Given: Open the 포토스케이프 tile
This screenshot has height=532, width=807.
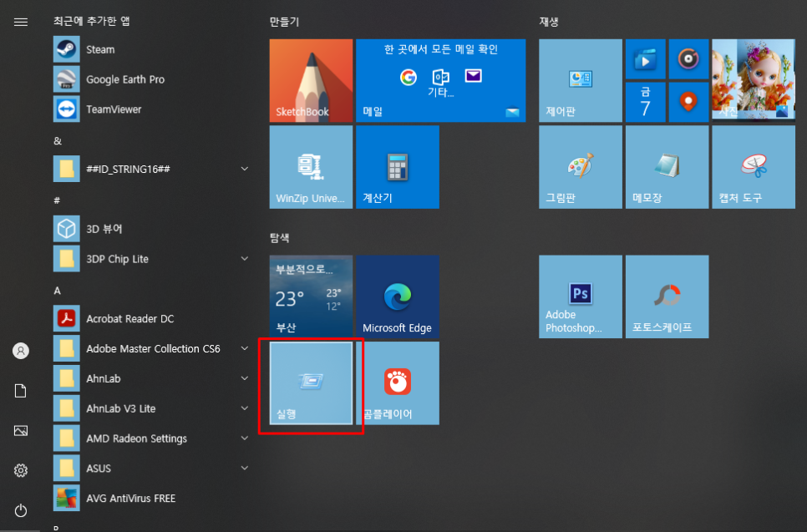Looking at the screenshot, I should (667, 296).
